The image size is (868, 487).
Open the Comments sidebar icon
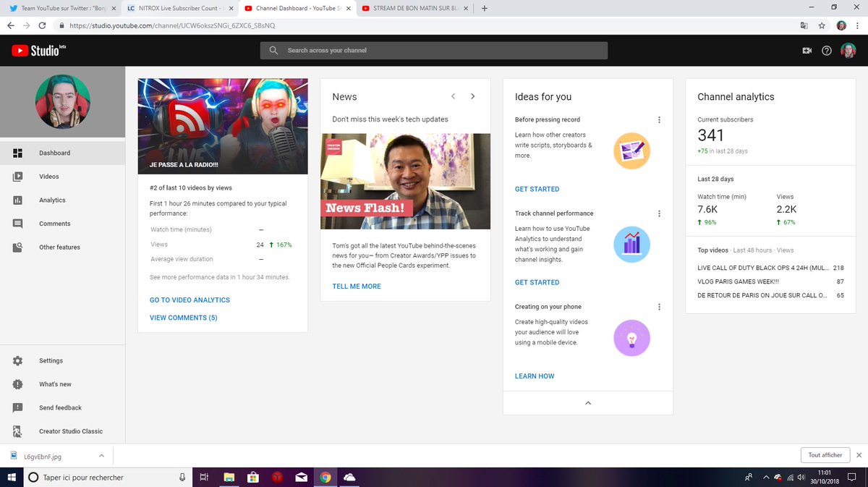tap(18, 224)
